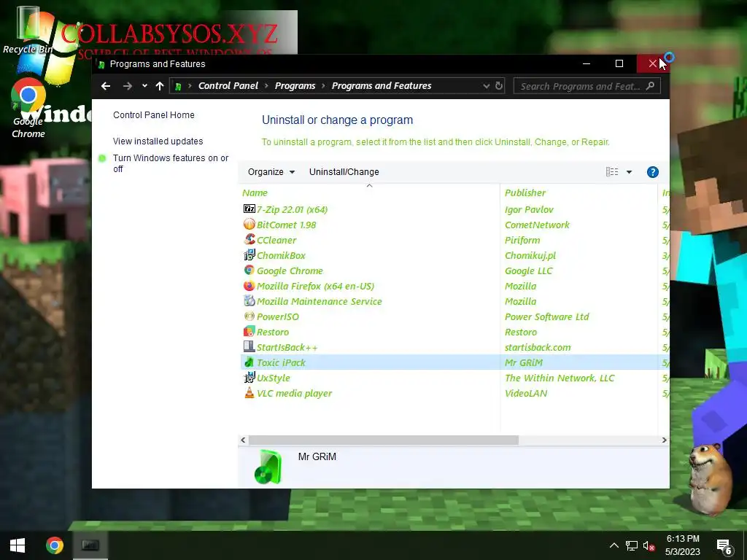The height and width of the screenshot is (560, 747).
Task: Click the BitComet program icon
Action: point(249,224)
